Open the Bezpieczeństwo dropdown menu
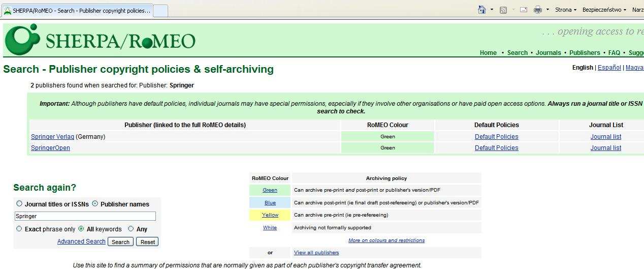Viewport: 644px width, 271px height. click(x=604, y=10)
